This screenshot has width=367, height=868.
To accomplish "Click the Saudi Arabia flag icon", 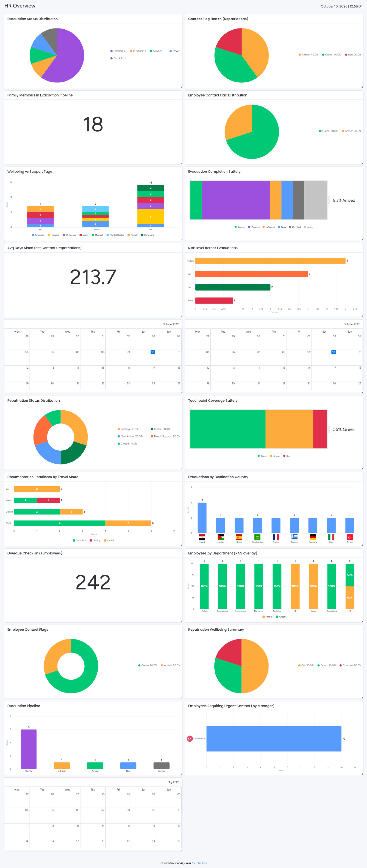I will point(257,537).
